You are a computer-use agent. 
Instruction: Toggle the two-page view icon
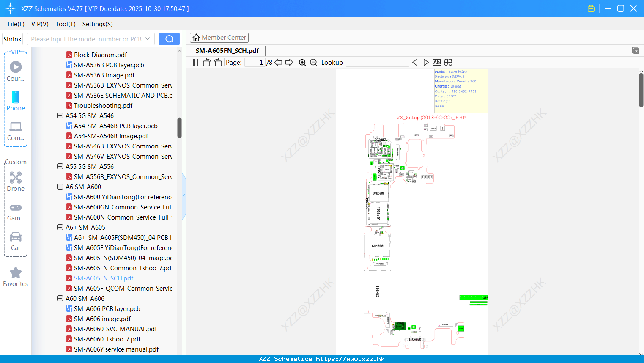(194, 62)
